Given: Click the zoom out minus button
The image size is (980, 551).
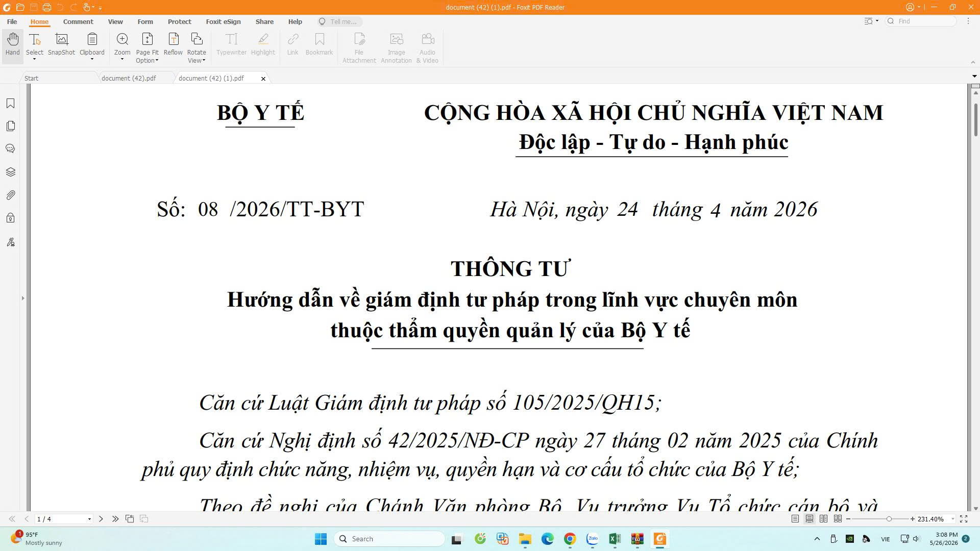Looking at the screenshot, I should pos(848,519).
